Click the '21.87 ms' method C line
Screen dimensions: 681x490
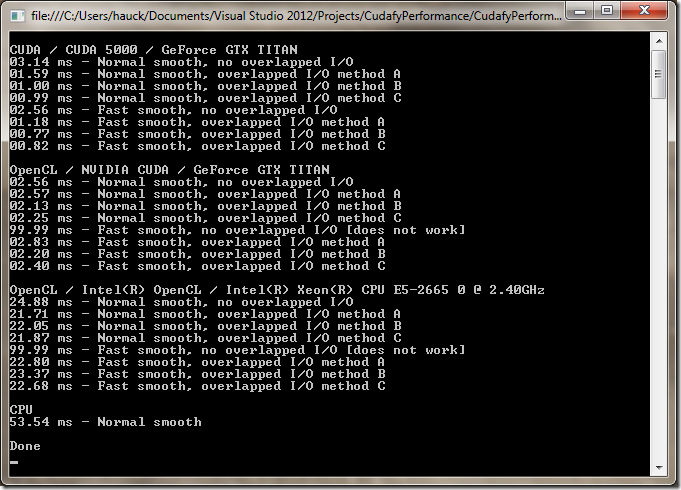tap(205, 338)
